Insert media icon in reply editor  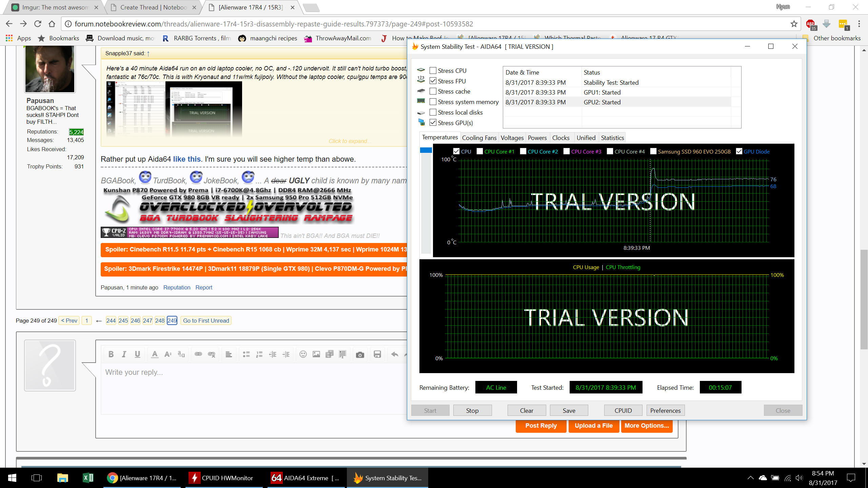point(330,354)
